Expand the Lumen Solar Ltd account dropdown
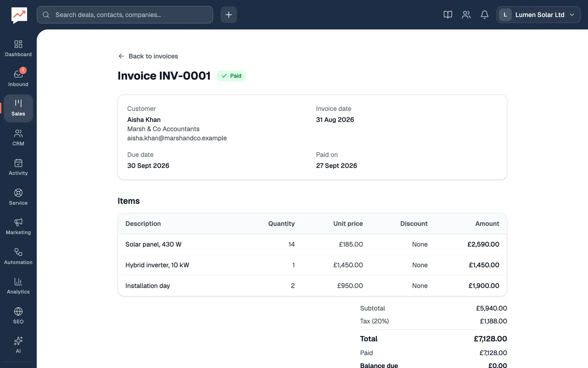This screenshot has height=368, width=588. [x=538, y=15]
